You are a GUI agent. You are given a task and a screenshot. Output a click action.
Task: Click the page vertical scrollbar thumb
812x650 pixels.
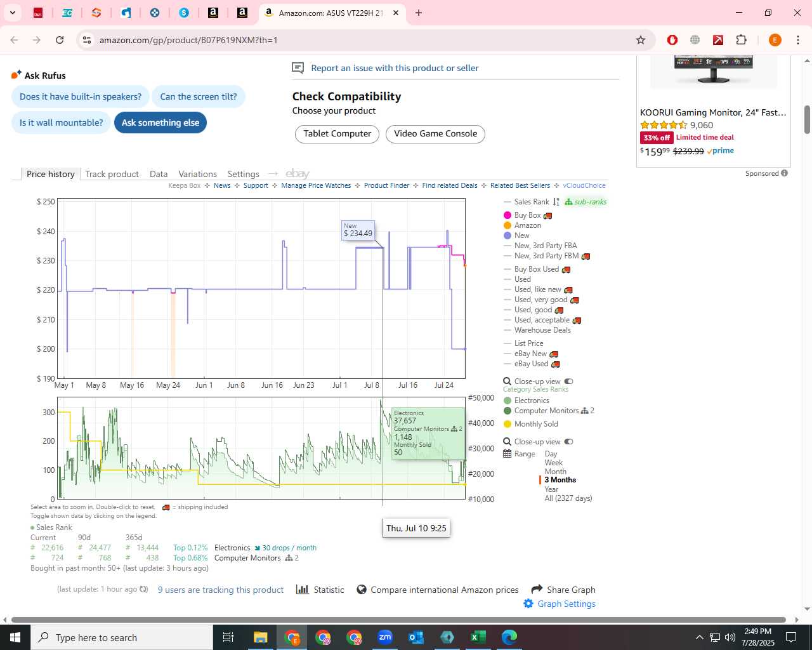807,119
